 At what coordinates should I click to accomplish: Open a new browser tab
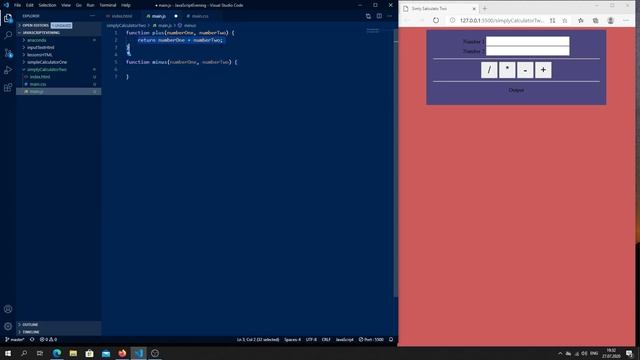pyautogui.click(x=484, y=9)
